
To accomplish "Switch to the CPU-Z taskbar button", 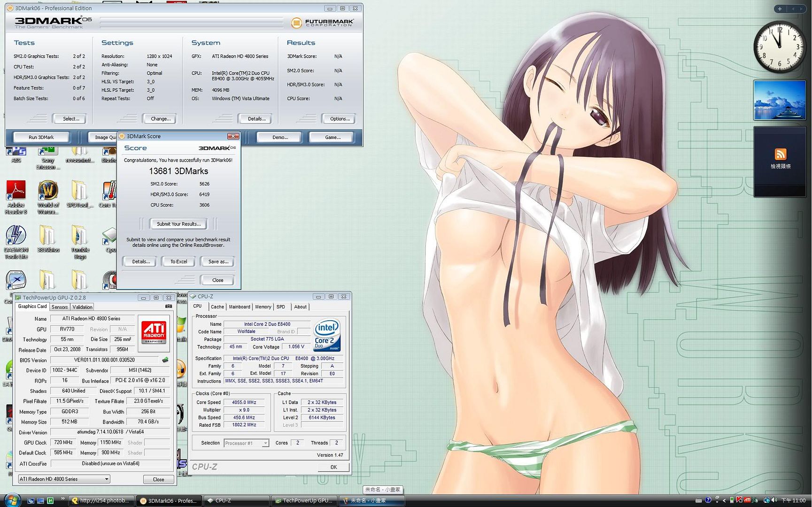I will (236, 501).
